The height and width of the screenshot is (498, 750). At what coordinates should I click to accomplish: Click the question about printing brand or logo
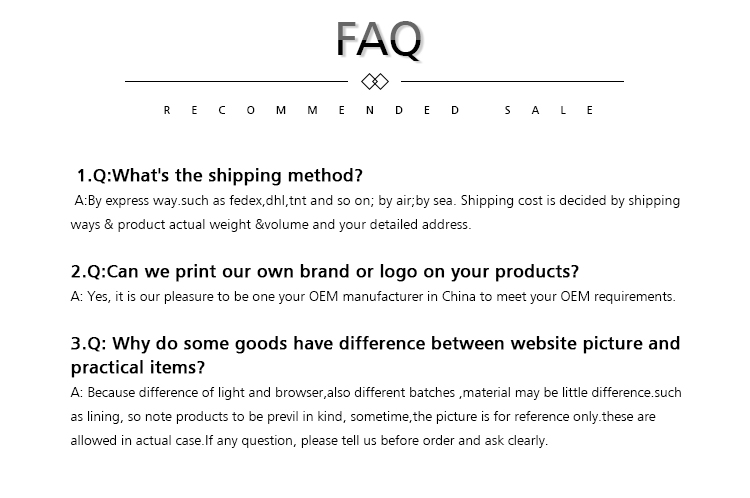pos(325,271)
